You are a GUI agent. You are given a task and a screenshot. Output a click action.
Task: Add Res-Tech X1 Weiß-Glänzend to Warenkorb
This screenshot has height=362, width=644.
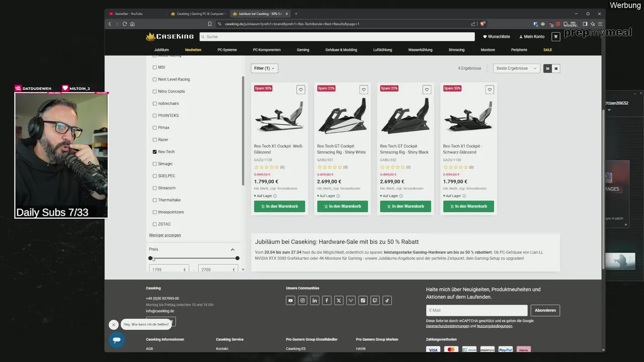pyautogui.click(x=280, y=206)
